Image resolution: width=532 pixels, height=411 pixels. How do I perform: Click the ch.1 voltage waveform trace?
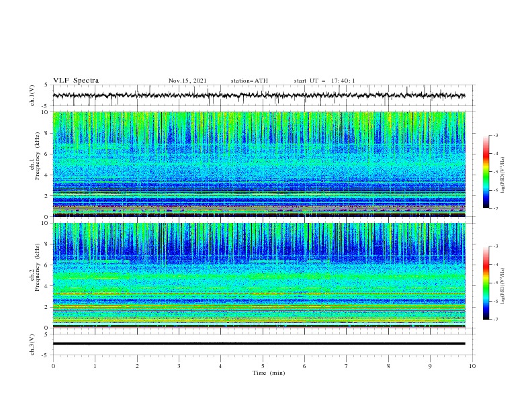(259, 95)
